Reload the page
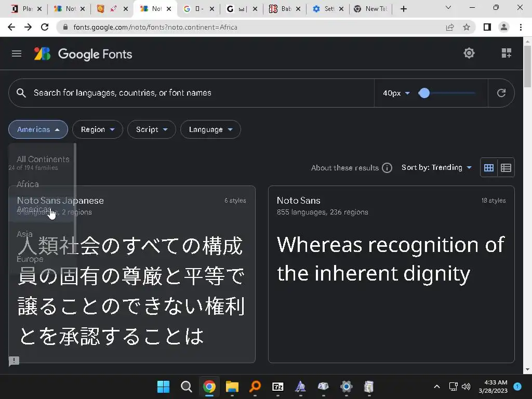532x399 pixels. pyautogui.click(x=45, y=27)
